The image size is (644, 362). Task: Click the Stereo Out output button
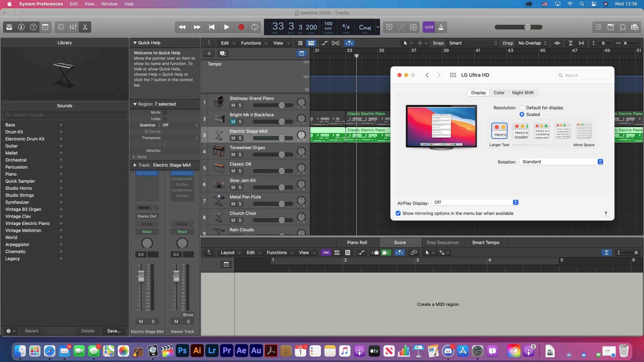pos(147,216)
